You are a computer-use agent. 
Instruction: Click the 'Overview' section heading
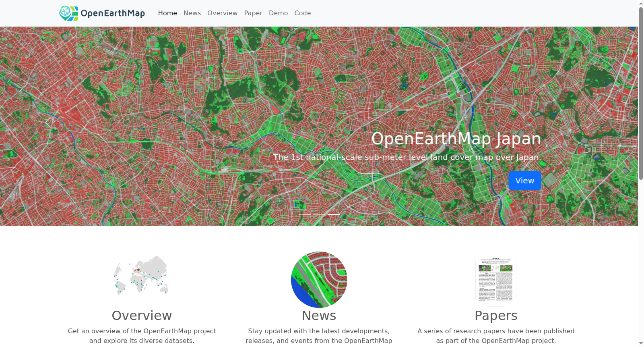pyautogui.click(x=142, y=316)
